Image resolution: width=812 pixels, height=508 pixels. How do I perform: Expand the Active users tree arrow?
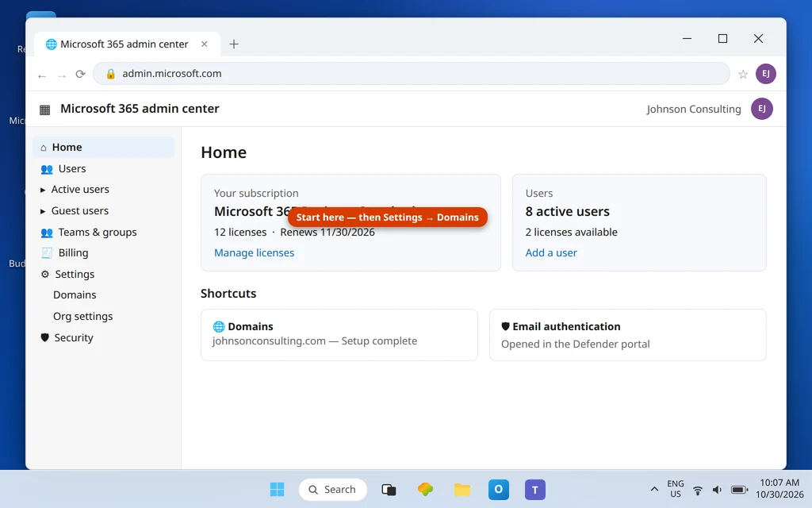click(43, 190)
